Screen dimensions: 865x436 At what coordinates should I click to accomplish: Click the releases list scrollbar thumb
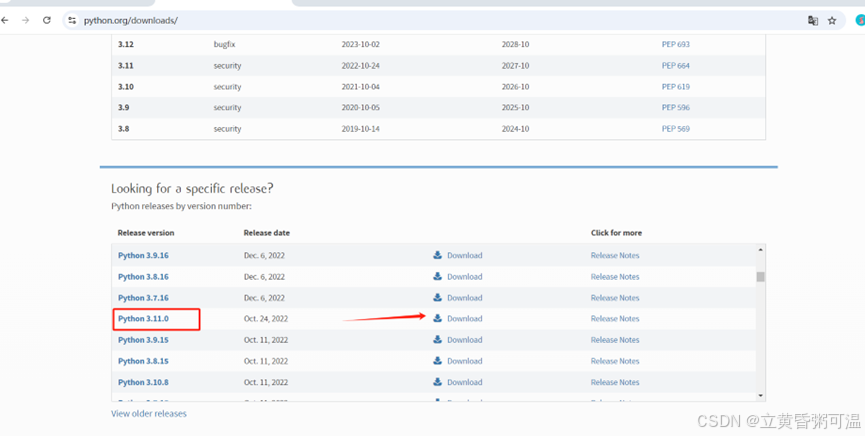coord(760,277)
